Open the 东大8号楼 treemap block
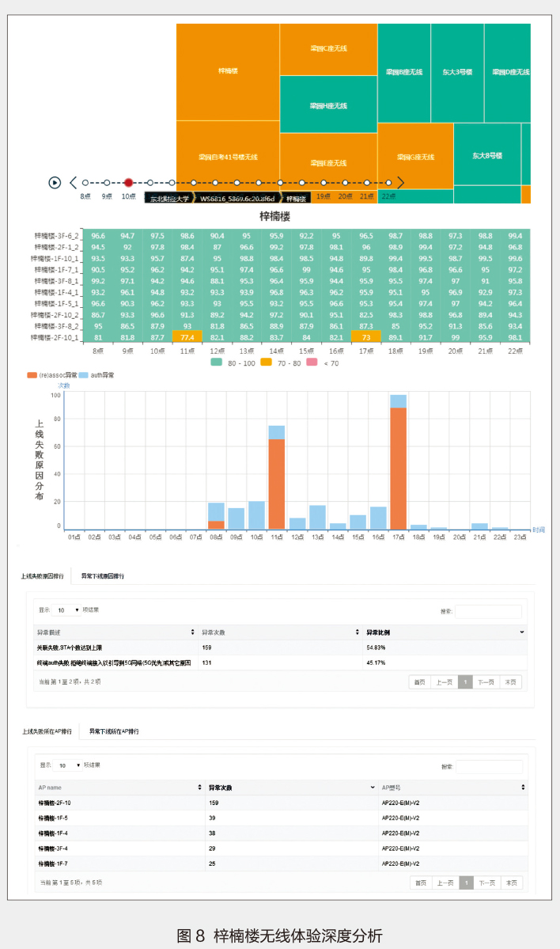 (x=486, y=156)
